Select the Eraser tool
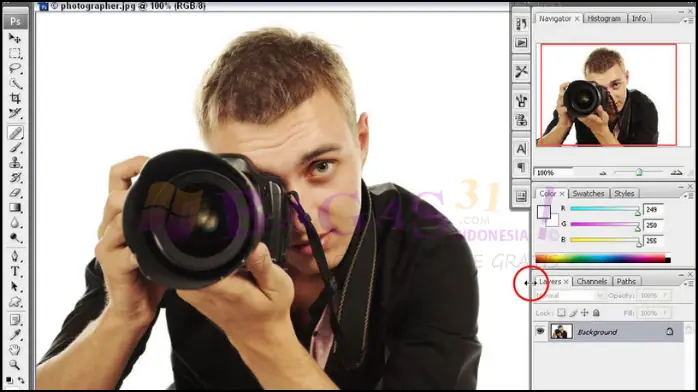The height and width of the screenshot is (392, 698). (x=15, y=193)
